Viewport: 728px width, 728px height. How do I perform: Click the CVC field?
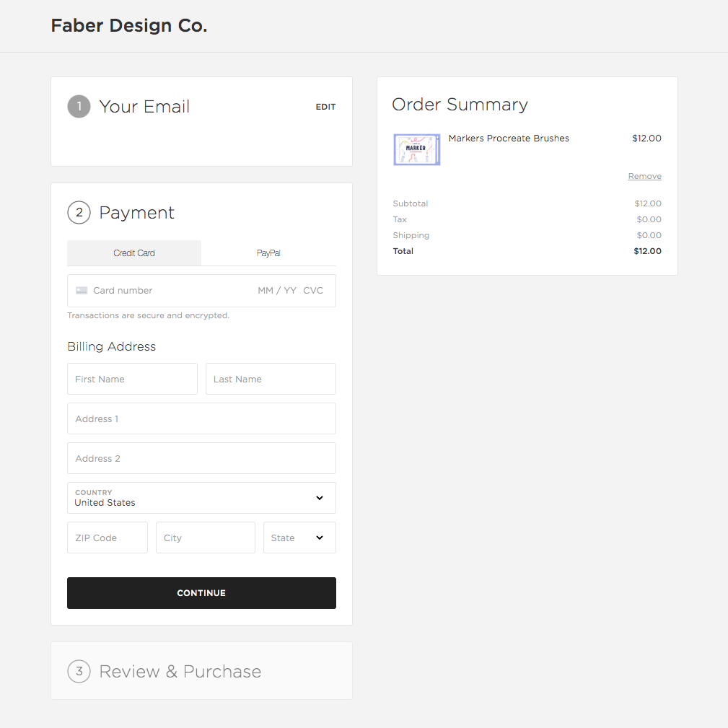(x=313, y=291)
